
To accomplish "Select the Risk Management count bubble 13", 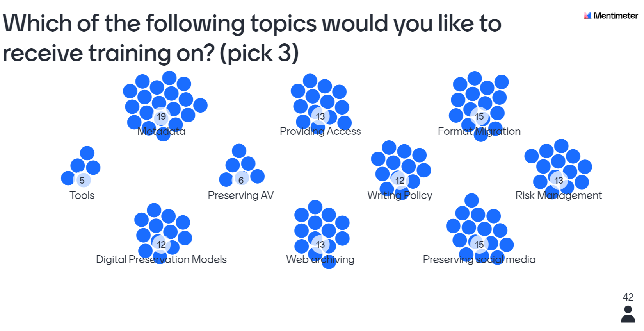I will click(x=559, y=181).
